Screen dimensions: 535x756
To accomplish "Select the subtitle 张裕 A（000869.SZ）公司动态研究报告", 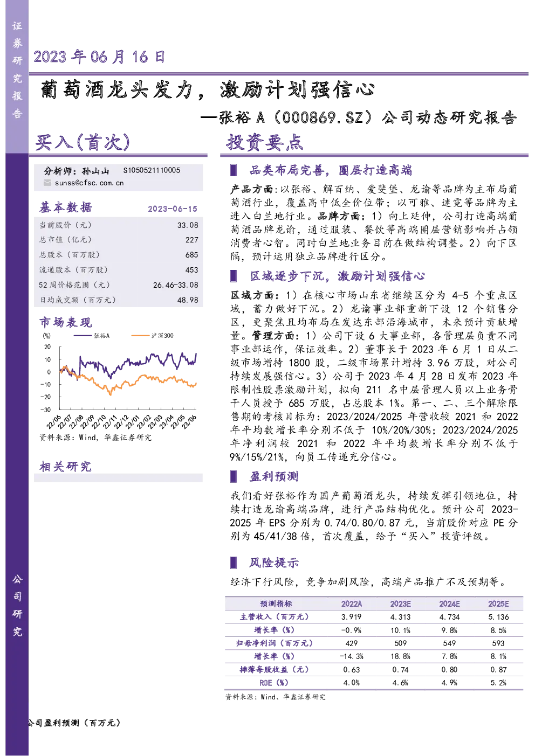I will pyautogui.click(x=368, y=117).
